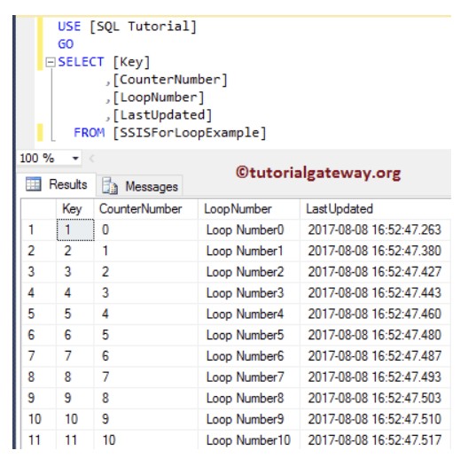Click the top-left corner select-all grid cell
The width and height of the screenshot is (476, 474).
tap(38, 209)
